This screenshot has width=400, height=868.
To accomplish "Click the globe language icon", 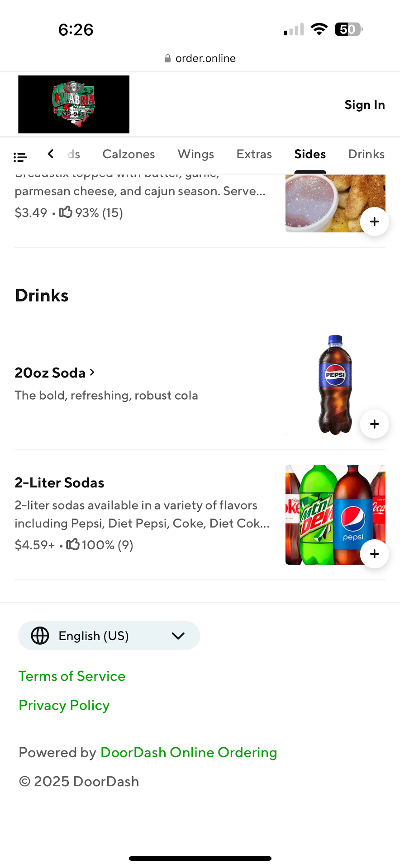I will coord(40,636).
